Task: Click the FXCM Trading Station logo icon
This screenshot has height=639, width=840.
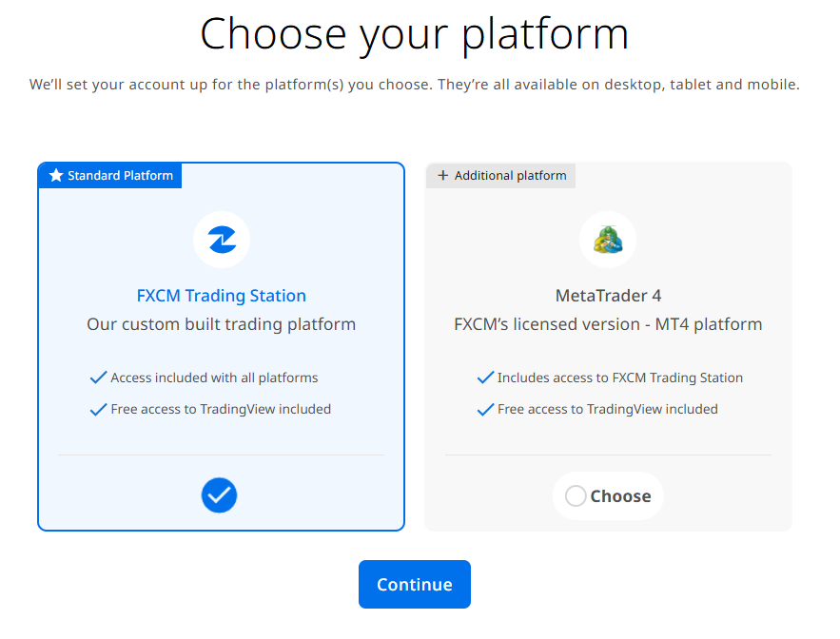Action: click(221, 240)
